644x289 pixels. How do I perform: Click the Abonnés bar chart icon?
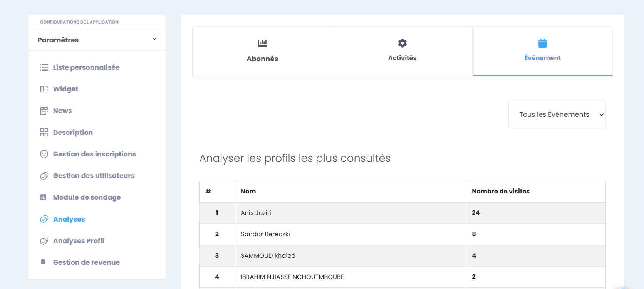coord(262,43)
